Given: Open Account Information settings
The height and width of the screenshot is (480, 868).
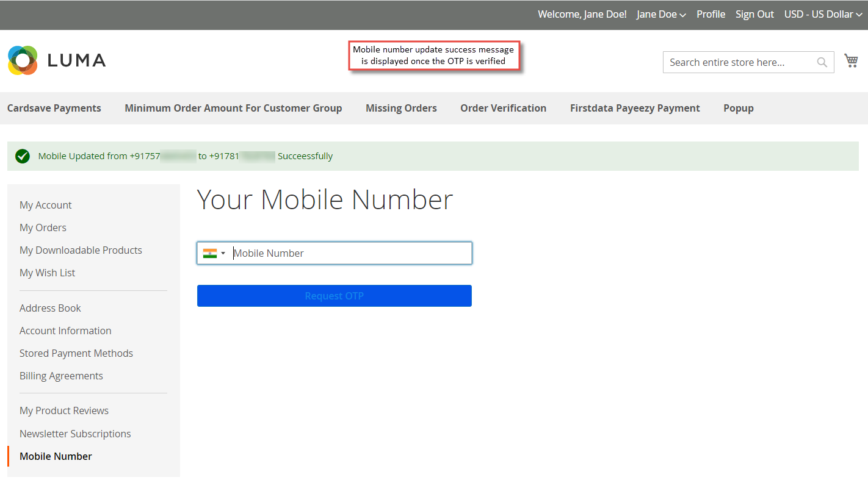Looking at the screenshot, I should coord(65,330).
